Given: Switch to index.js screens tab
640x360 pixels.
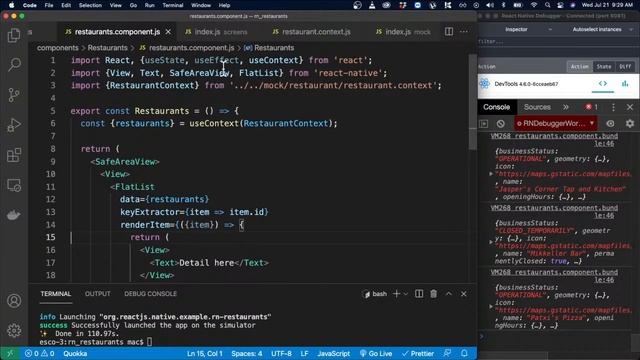Looking at the screenshot, I should tap(217, 32).
